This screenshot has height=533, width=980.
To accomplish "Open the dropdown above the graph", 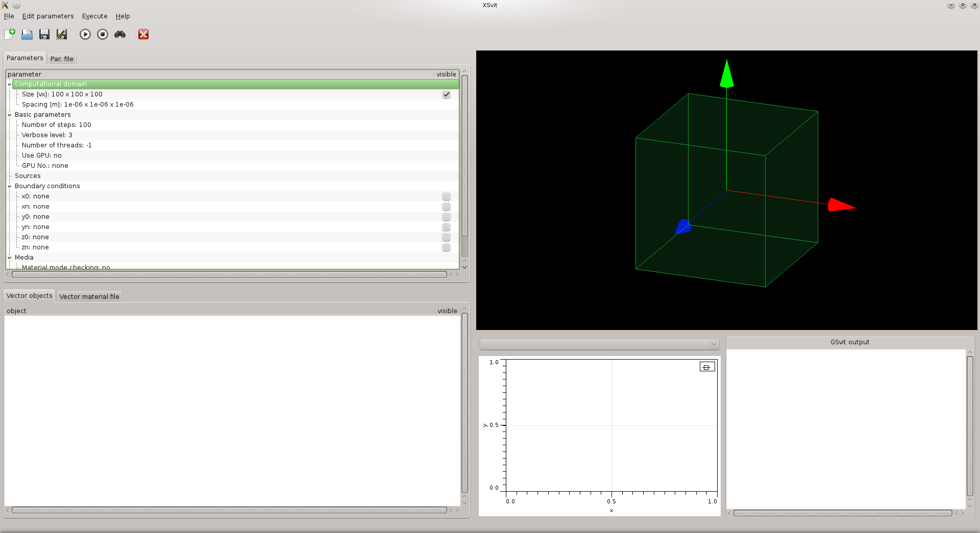I will (599, 344).
